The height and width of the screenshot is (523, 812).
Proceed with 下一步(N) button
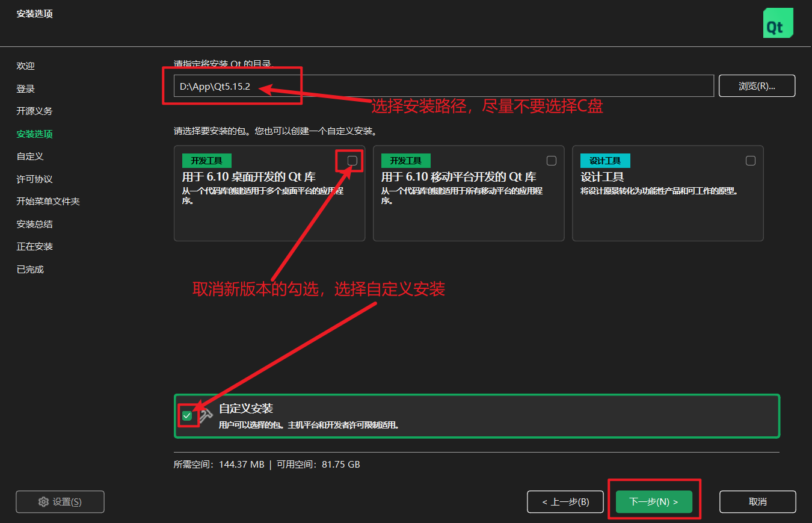tap(654, 502)
